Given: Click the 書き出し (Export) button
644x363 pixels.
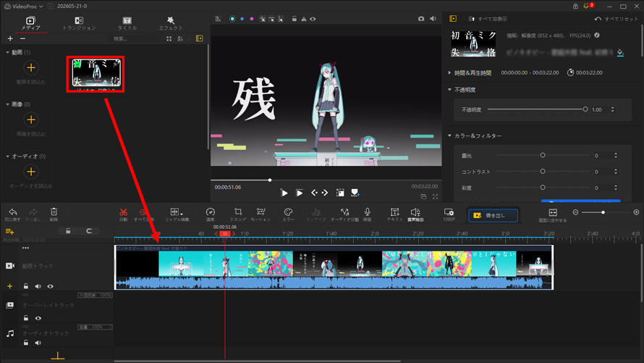Looking at the screenshot, I should 493,215.
